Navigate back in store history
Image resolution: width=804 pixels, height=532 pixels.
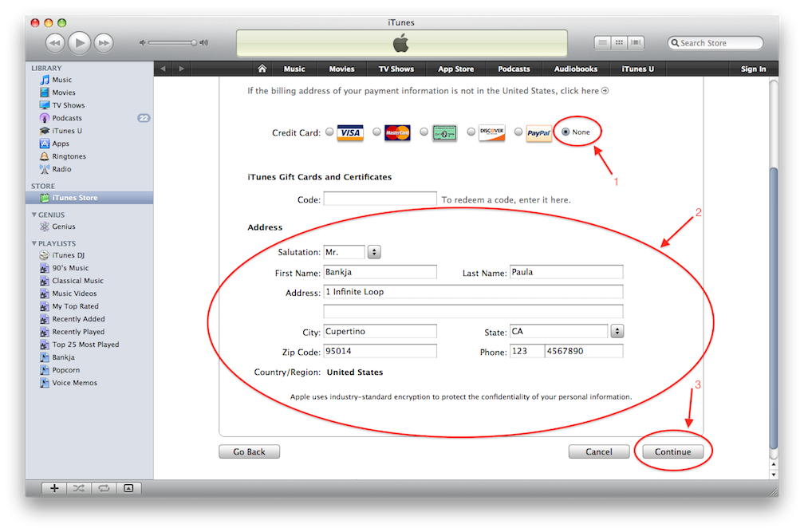click(163, 69)
